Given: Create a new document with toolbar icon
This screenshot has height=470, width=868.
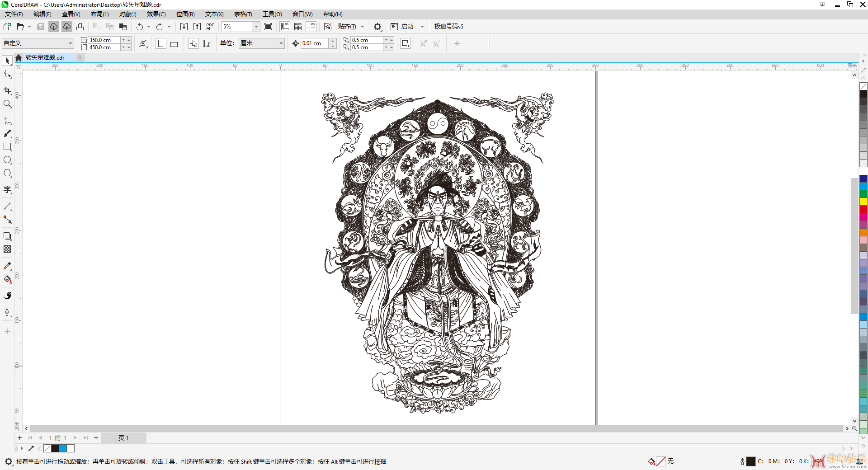Looking at the screenshot, I should pos(7,27).
